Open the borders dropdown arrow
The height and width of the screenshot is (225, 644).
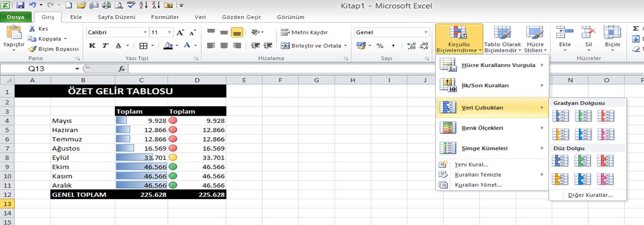(152, 45)
